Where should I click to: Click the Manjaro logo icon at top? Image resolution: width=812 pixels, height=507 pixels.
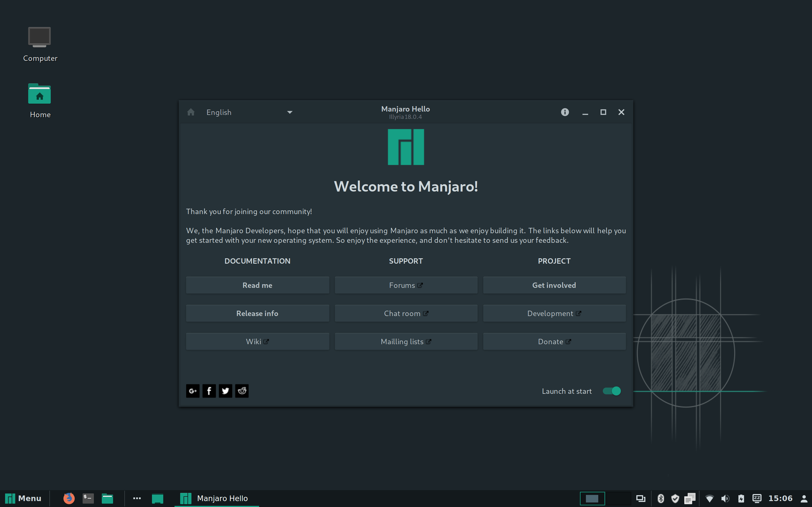pyautogui.click(x=406, y=147)
